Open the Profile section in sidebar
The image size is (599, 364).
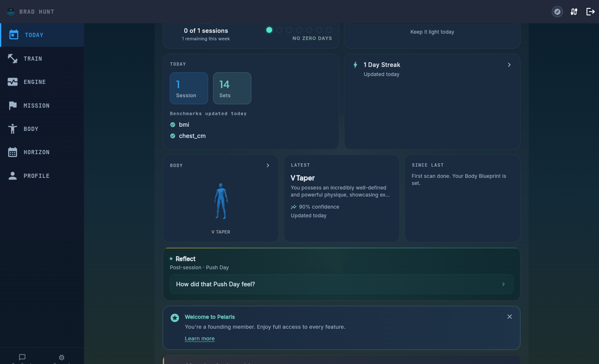pos(42,176)
